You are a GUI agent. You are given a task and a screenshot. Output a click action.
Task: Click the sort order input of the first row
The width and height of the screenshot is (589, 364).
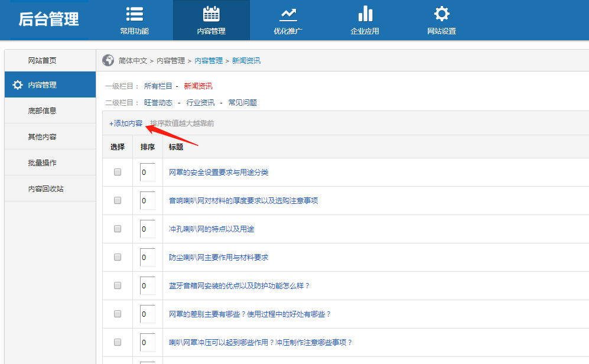[147, 172]
